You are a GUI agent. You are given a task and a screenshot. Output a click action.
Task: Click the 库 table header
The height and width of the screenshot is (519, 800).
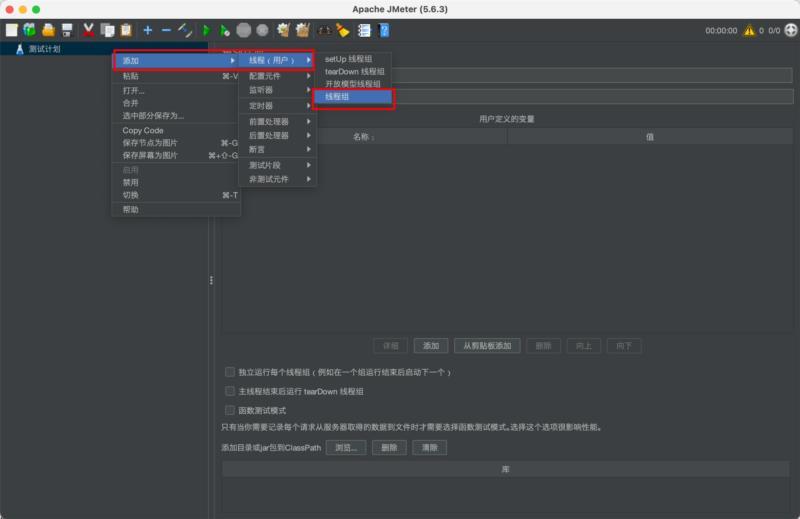pos(506,469)
